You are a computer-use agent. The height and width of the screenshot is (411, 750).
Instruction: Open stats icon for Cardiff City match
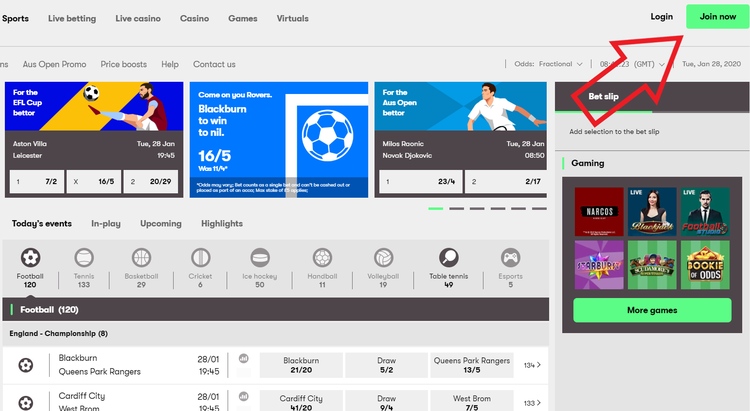point(243,396)
